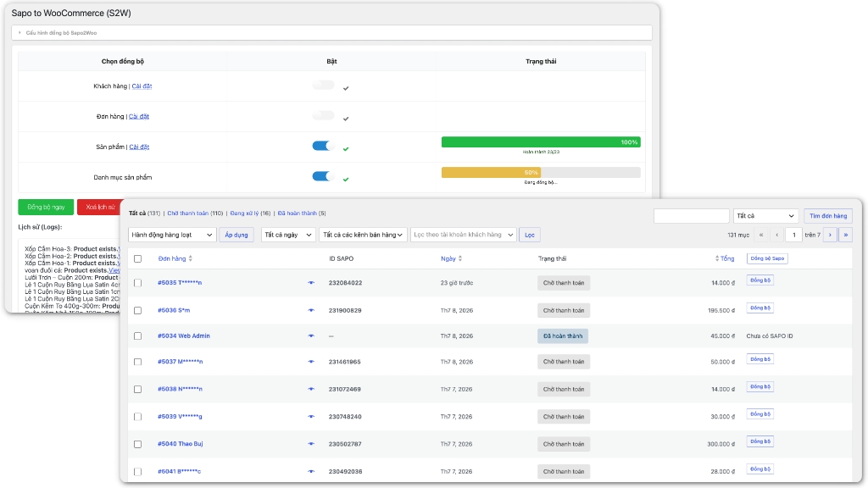Click the order search text field
Image resolution: width=868 pixels, height=488 pixels.
692,216
